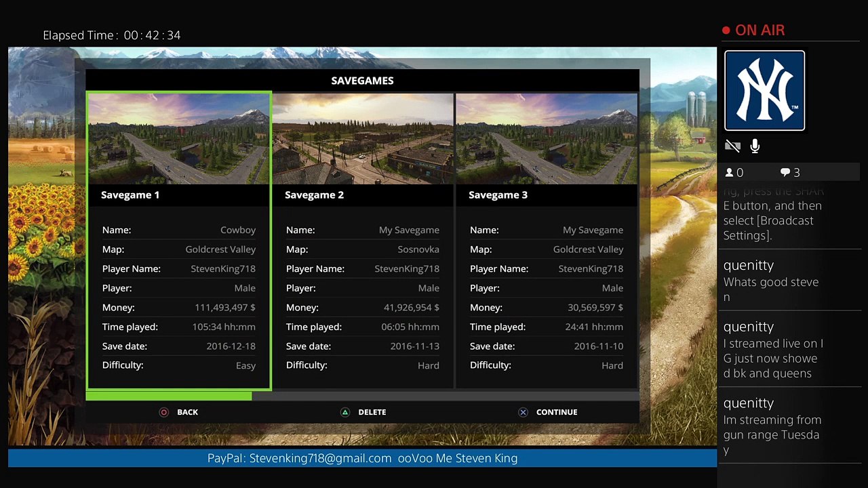Click the Savegame 2 title
The height and width of the screenshot is (488, 868).
[x=314, y=195]
